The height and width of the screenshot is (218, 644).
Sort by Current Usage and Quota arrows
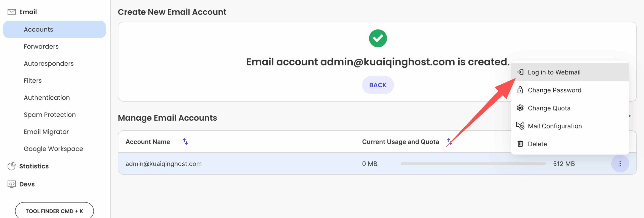pyautogui.click(x=449, y=142)
